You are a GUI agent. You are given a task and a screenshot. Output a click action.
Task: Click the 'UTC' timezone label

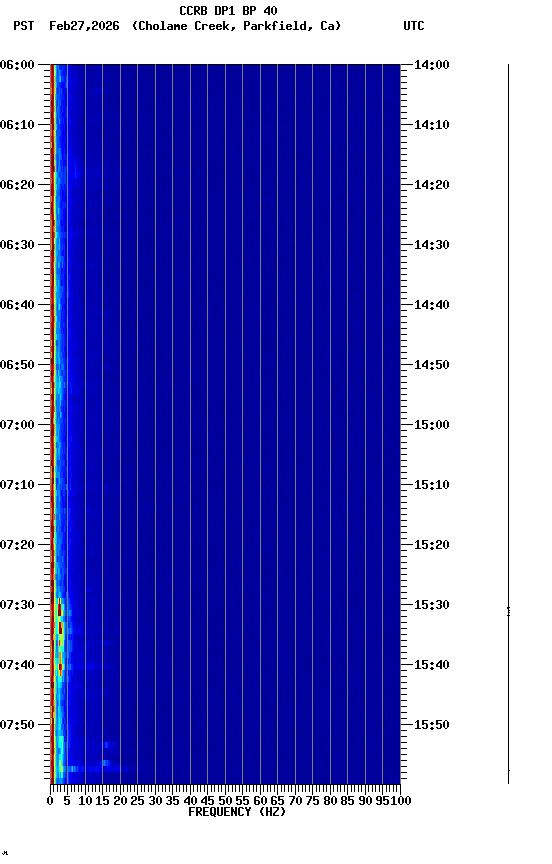pos(414,26)
